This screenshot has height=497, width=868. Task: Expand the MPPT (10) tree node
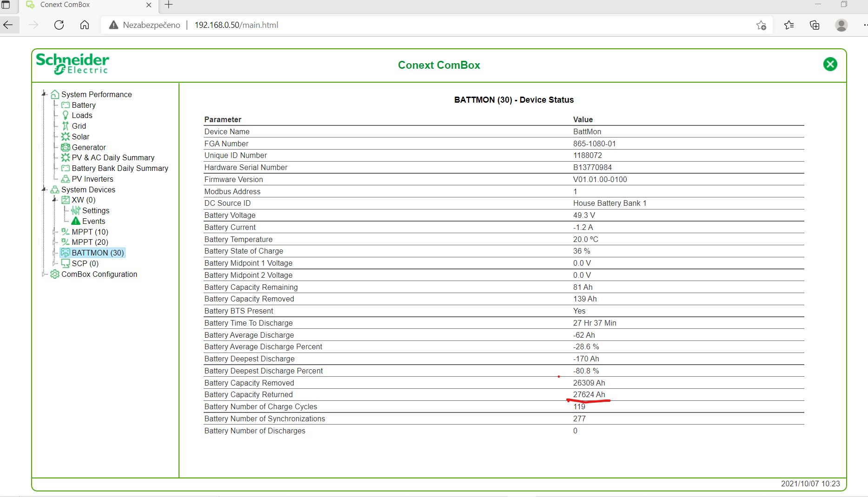pos(54,231)
